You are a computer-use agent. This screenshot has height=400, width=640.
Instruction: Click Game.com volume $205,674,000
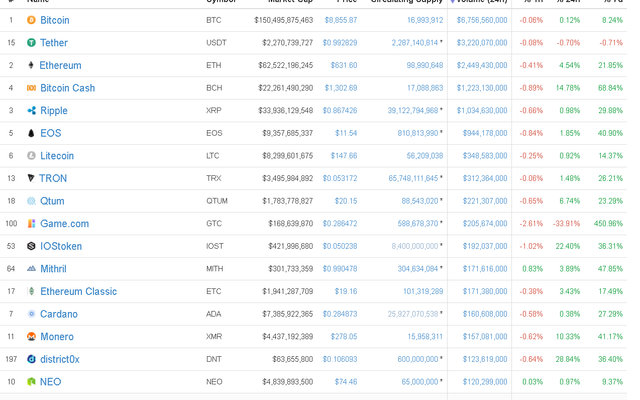485,224
